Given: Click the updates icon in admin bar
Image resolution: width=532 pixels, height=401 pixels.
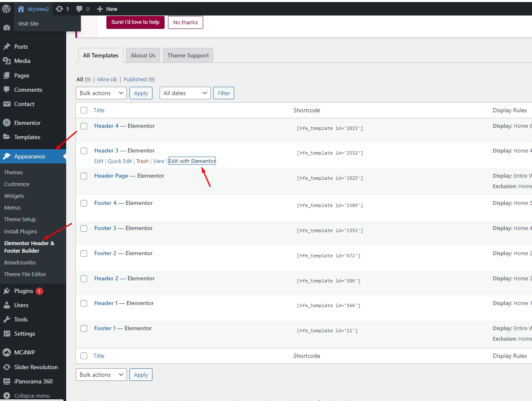Looking at the screenshot, I should click(x=59, y=9).
